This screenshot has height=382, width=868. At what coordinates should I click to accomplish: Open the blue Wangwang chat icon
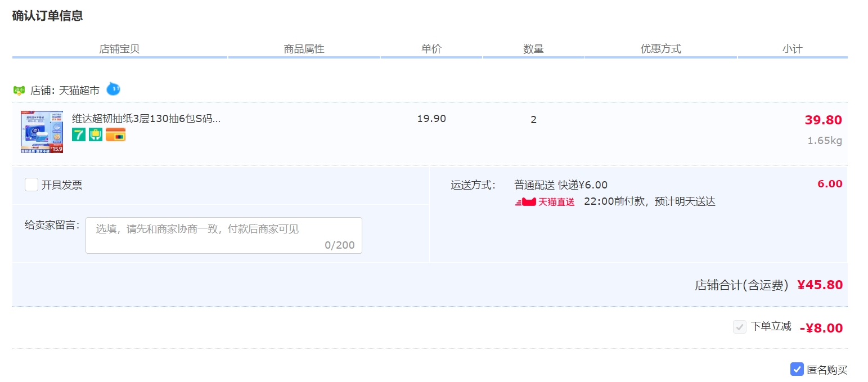coord(113,89)
